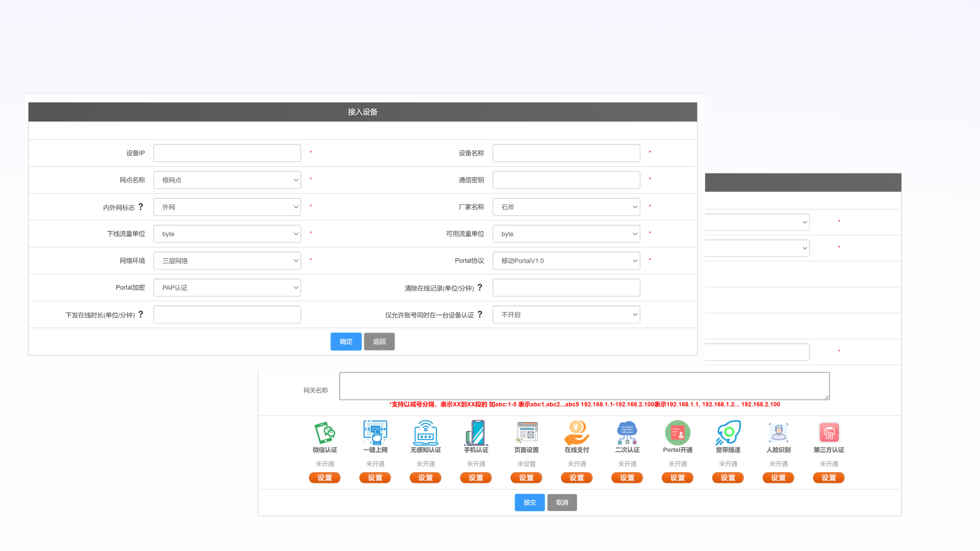This screenshot has width=980, height=551.
Task: Click help icon beside 清除在线记录
Action: pos(480,287)
